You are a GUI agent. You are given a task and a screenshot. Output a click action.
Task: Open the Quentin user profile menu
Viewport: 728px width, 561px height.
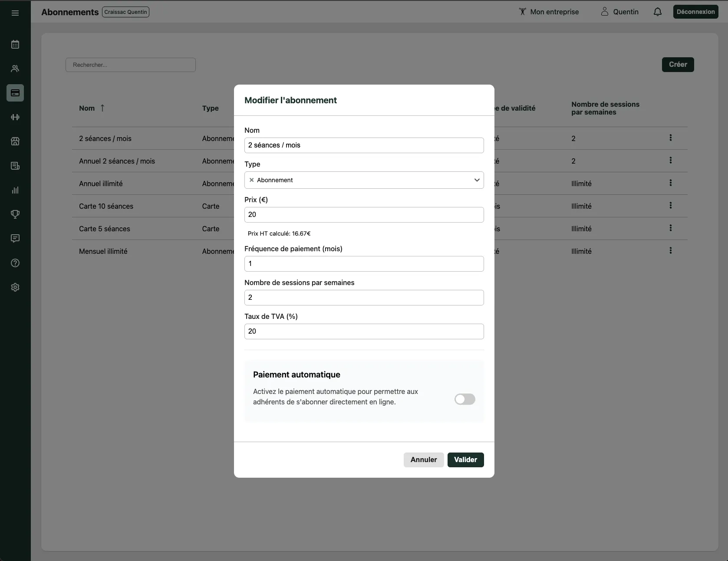619,12
